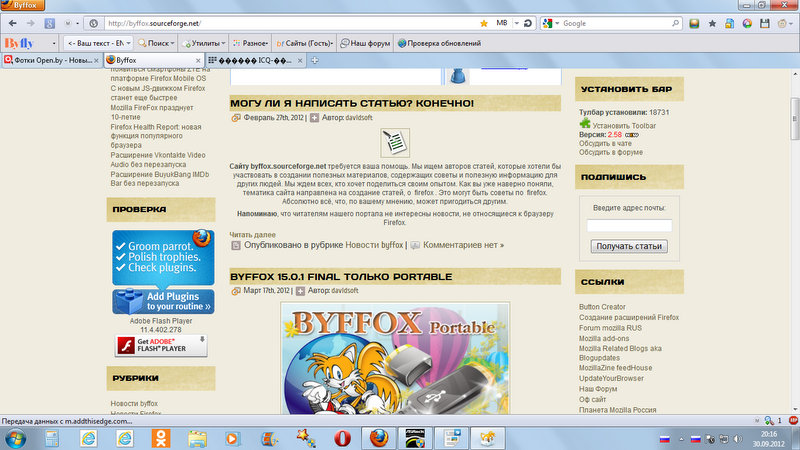Click the 'Add Plugins to your routine' banner
Screen dimensions: 800x450
pos(163,301)
